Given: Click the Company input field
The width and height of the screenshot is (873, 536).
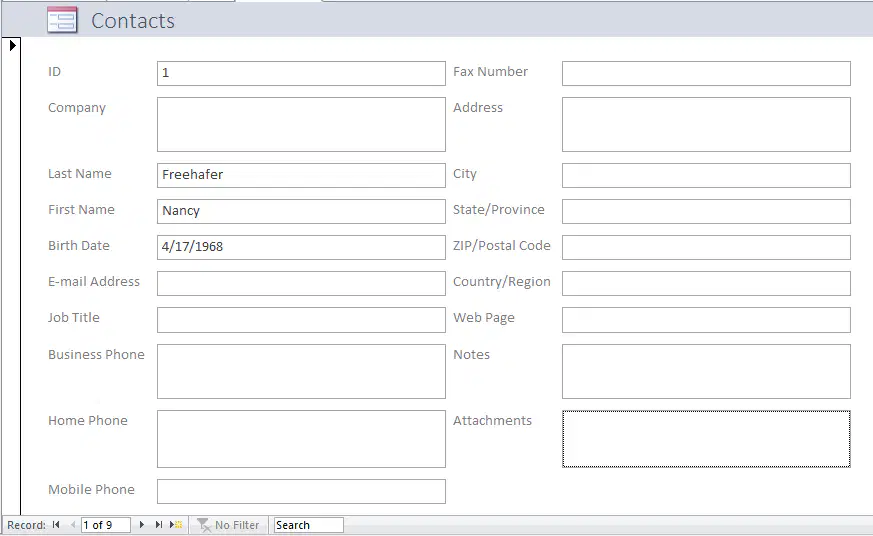Looking at the screenshot, I should [x=301, y=124].
